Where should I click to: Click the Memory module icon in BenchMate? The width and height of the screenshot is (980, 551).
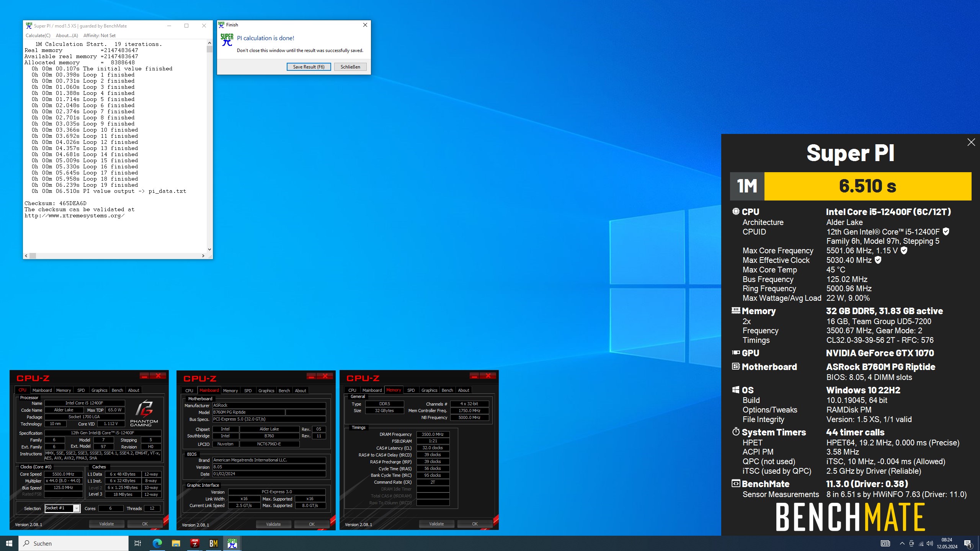[x=735, y=310]
